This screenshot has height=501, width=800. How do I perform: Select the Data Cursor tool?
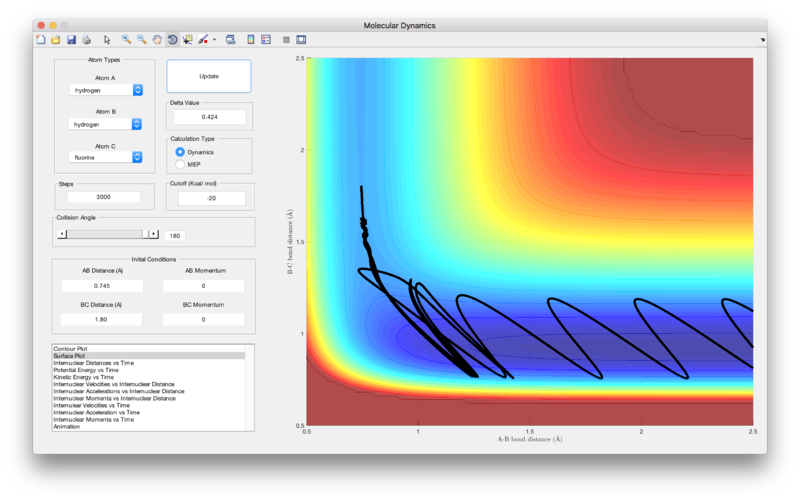click(188, 39)
